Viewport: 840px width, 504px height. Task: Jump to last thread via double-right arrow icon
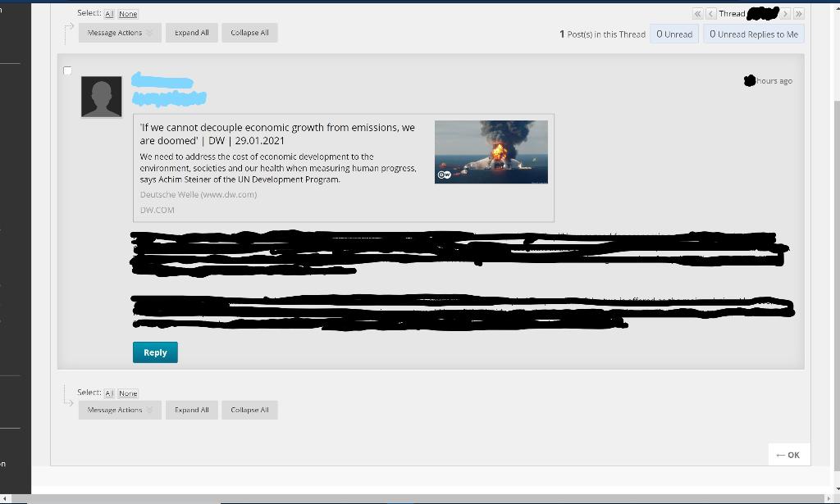(798, 13)
